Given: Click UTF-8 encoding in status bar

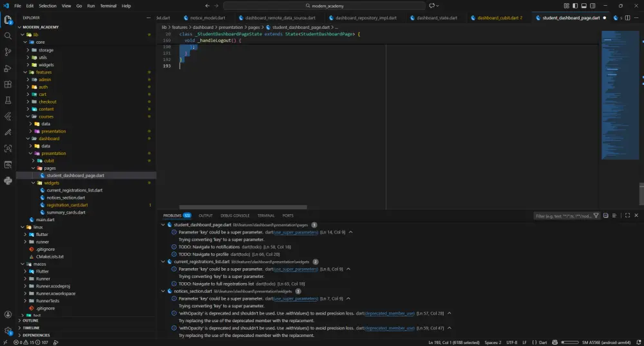Looking at the screenshot, I should pos(512,342).
